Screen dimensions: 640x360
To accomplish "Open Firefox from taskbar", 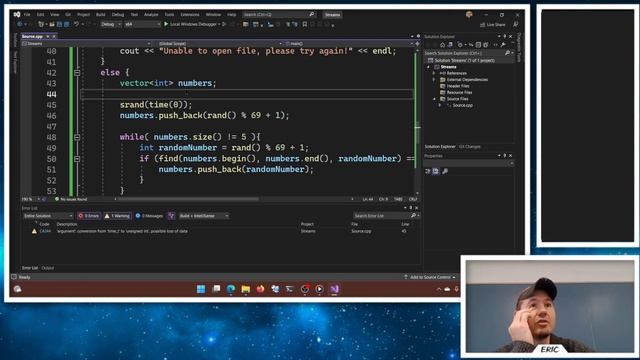I will pyautogui.click(x=260, y=289).
